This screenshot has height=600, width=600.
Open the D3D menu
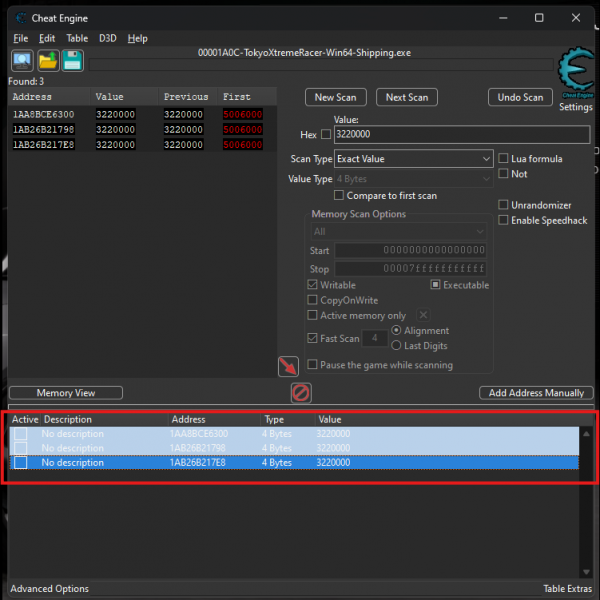[x=108, y=38]
